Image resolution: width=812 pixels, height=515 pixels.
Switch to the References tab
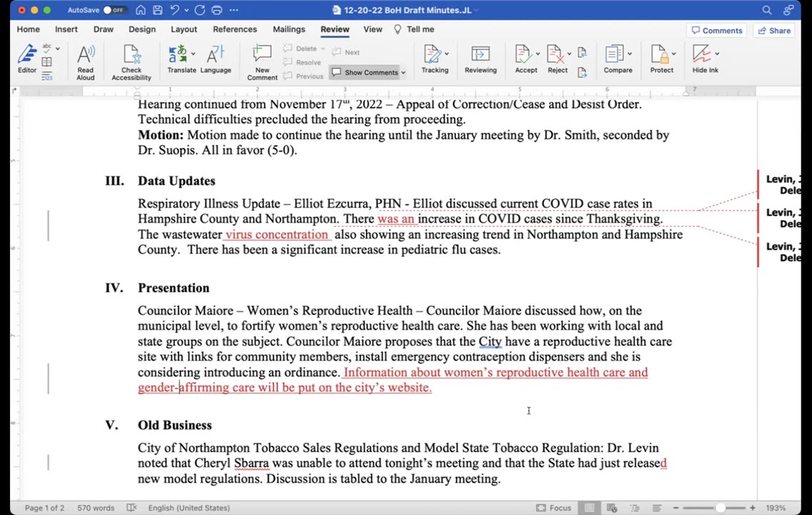click(x=234, y=29)
